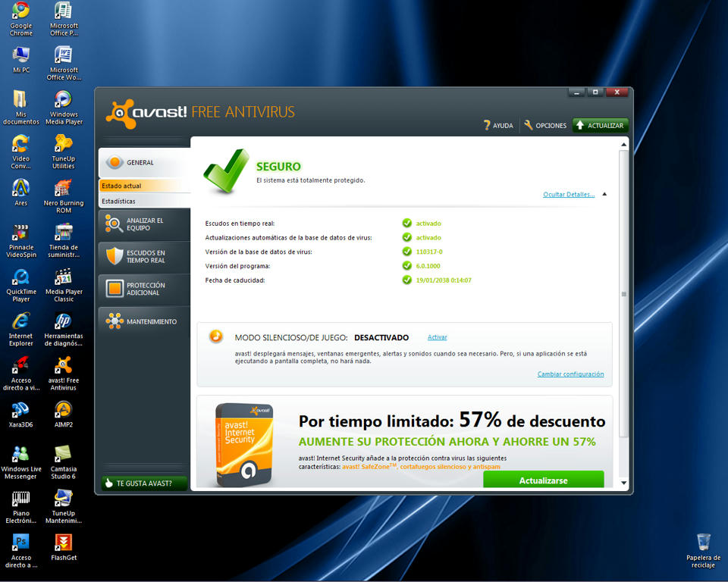This screenshot has width=728, height=582.
Task: Open Google Chrome desktop icon
Action: [21, 19]
